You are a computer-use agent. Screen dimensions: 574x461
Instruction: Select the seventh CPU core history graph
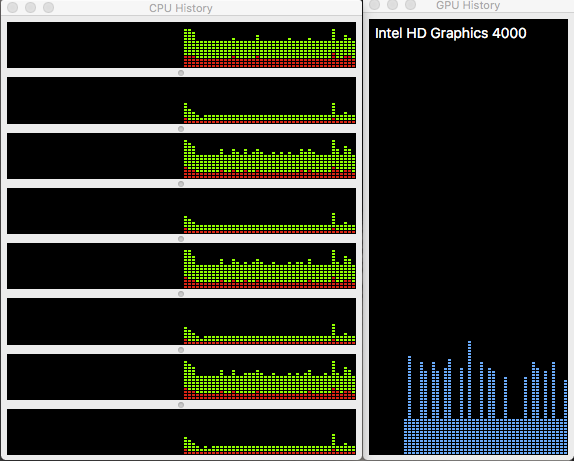(x=182, y=377)
